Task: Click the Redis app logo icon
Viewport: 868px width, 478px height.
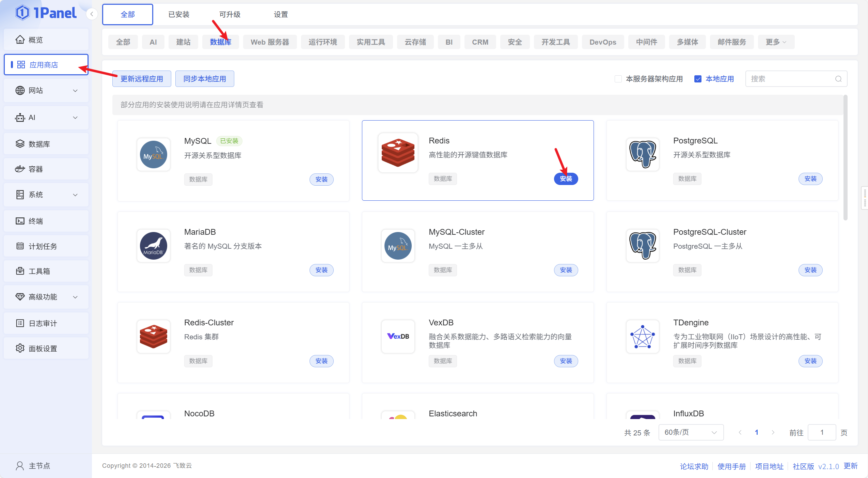Action: coord(398,153)
